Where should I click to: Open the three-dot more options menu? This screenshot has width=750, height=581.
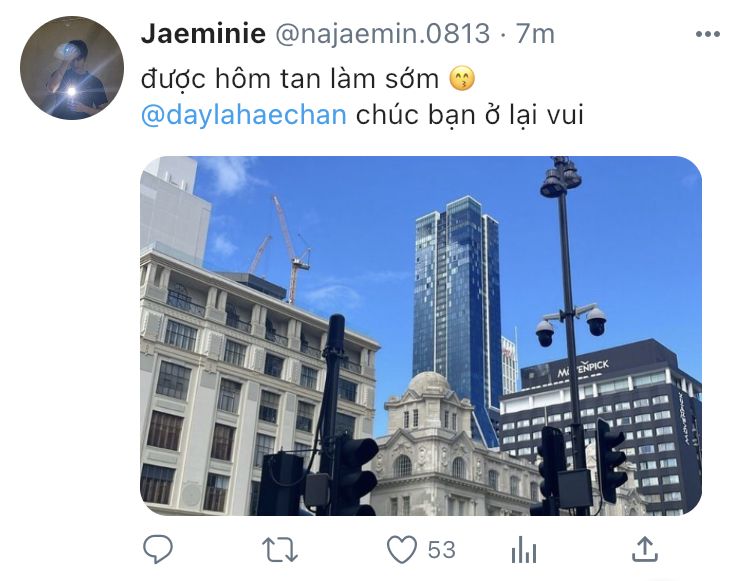tap(708, 34)
